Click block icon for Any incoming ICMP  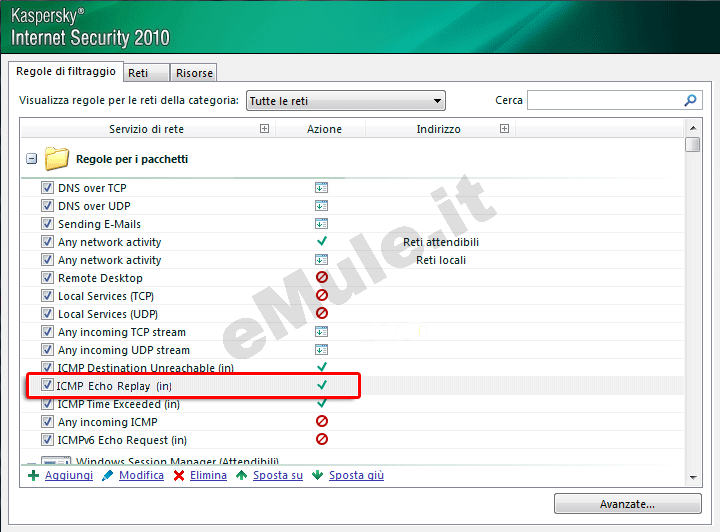[322, 421]
